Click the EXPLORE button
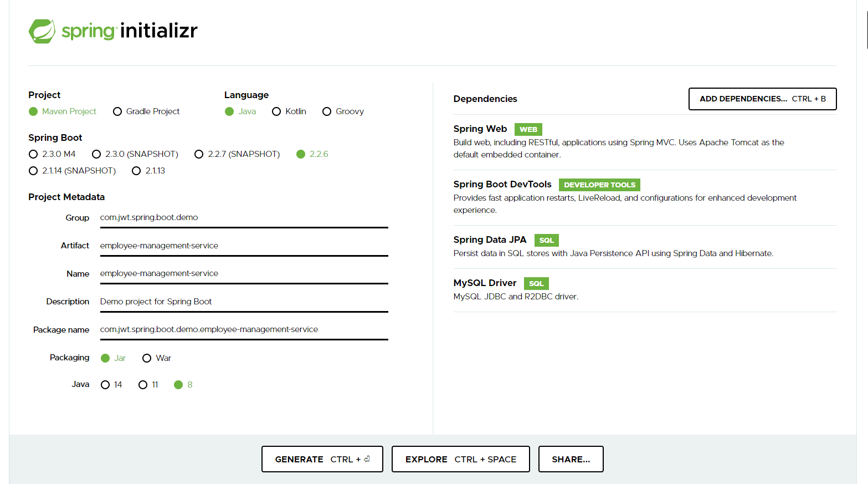868x484 pixels. tap(460, 459)
